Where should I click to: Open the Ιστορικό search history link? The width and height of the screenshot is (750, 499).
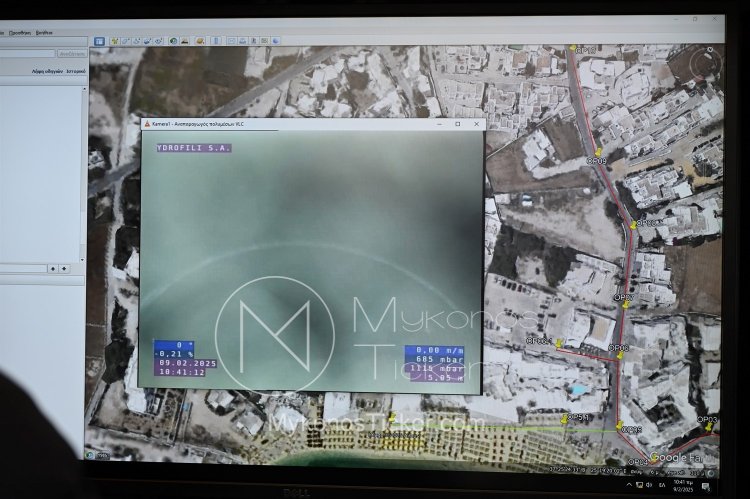pos(75,72)
